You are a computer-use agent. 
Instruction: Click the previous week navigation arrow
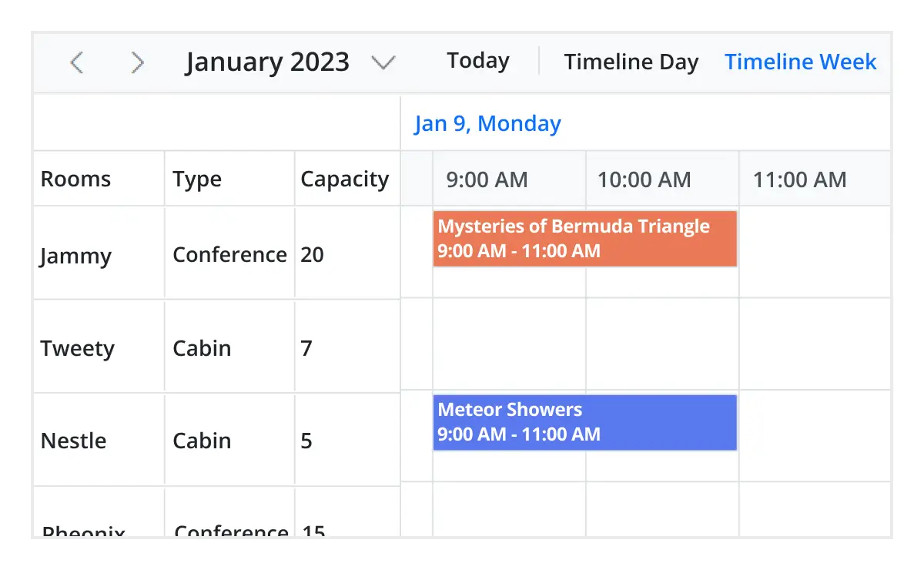click(x=76, y=62)
